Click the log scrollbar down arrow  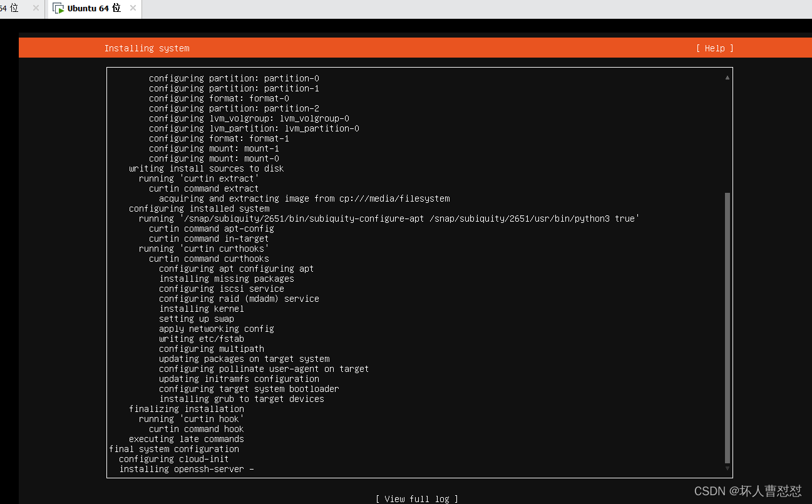727,468
